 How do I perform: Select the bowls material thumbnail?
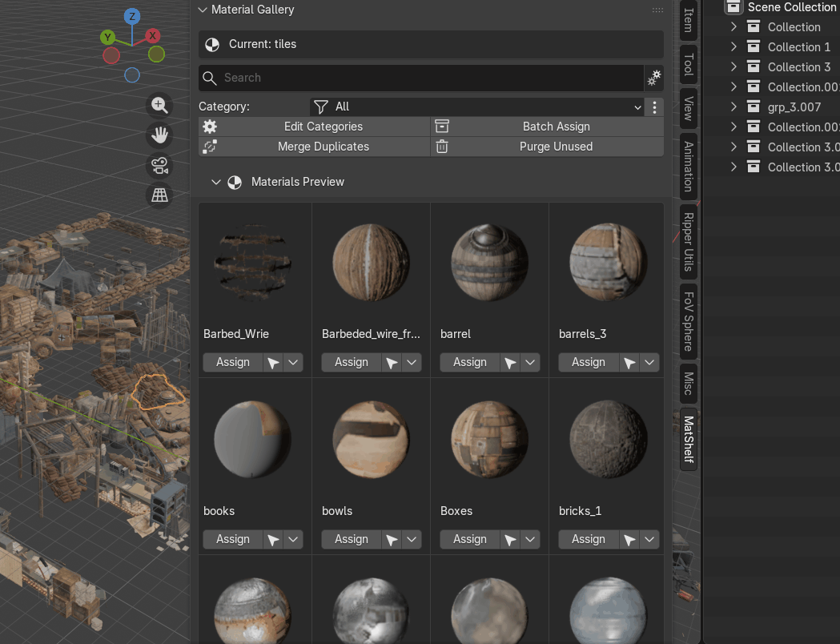371,439
